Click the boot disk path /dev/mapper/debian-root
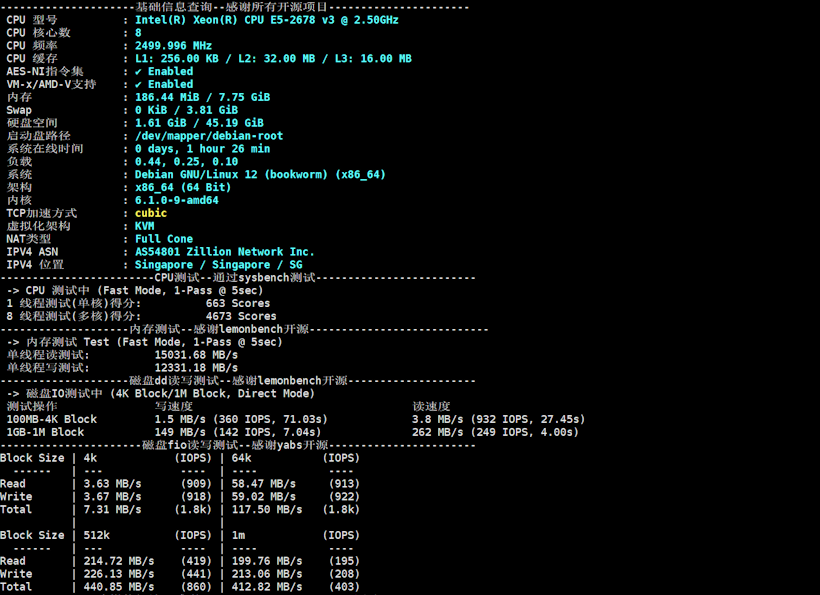The image size is (820, 595). pos(209,136)
